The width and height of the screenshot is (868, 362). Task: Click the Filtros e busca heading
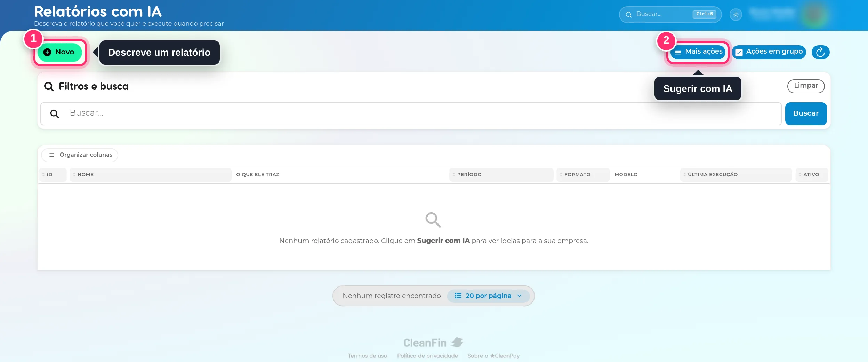tap(94, 86)
